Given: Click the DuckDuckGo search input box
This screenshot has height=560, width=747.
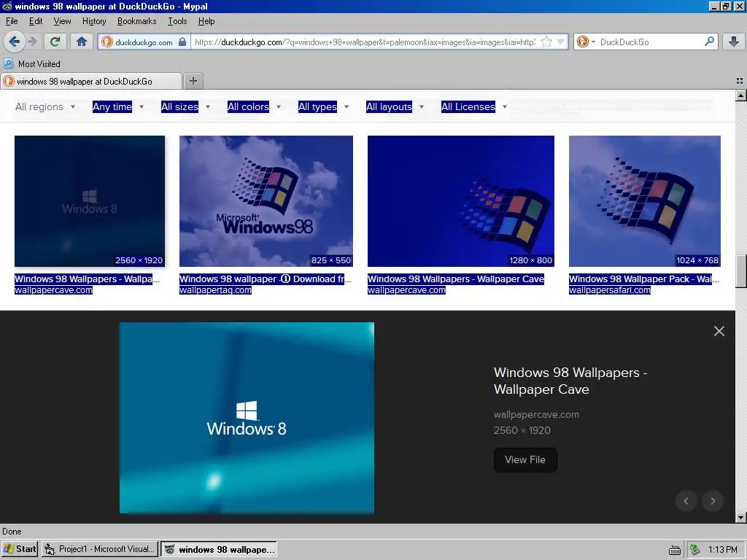Looking at the screenshot, I should (650, 42).
